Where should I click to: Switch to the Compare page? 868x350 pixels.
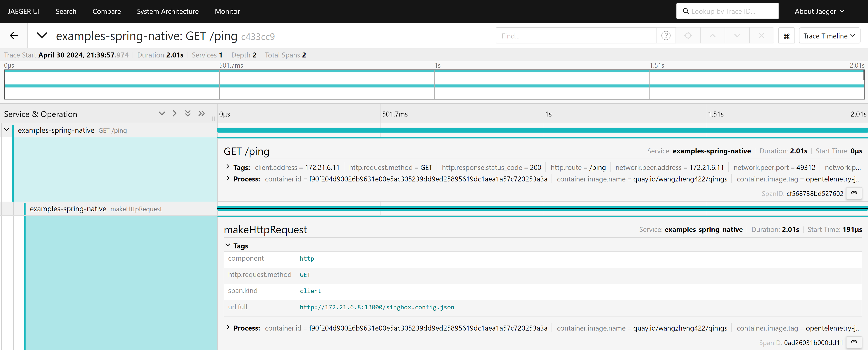[107, 12]
